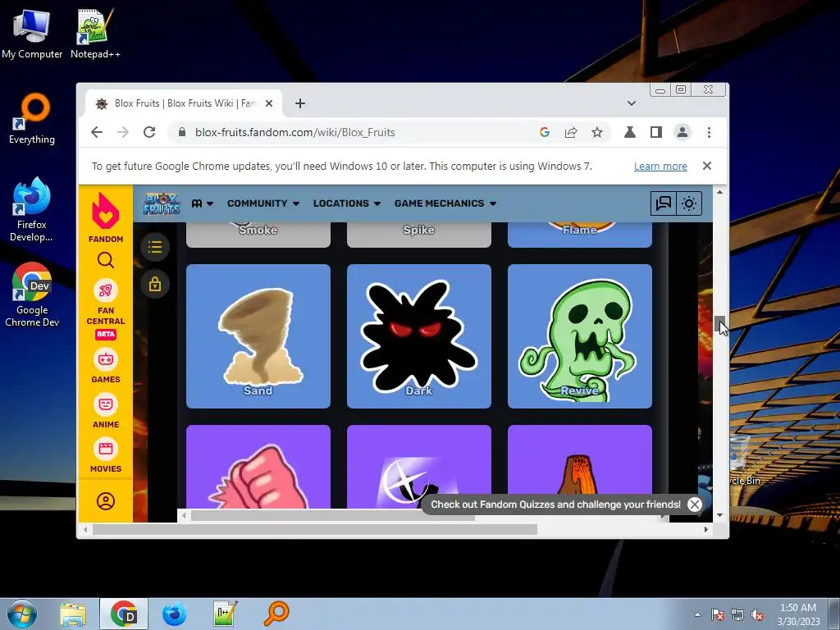Open the Sand fruit card
This screenshot has height=630, width=840.
258,336
